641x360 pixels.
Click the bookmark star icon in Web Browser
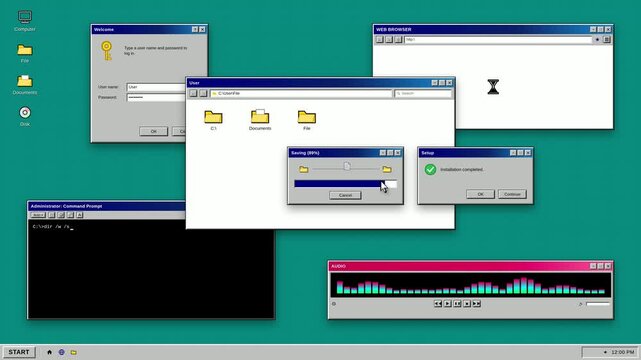pyautogui.click(x=597, y=40)
